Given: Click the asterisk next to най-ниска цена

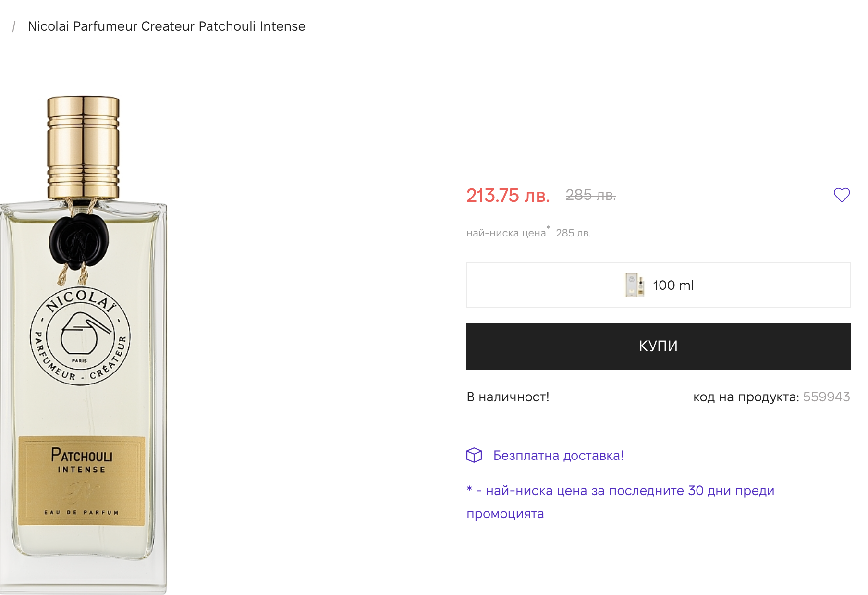Looking at the screenshot, I should pos(548,228).
